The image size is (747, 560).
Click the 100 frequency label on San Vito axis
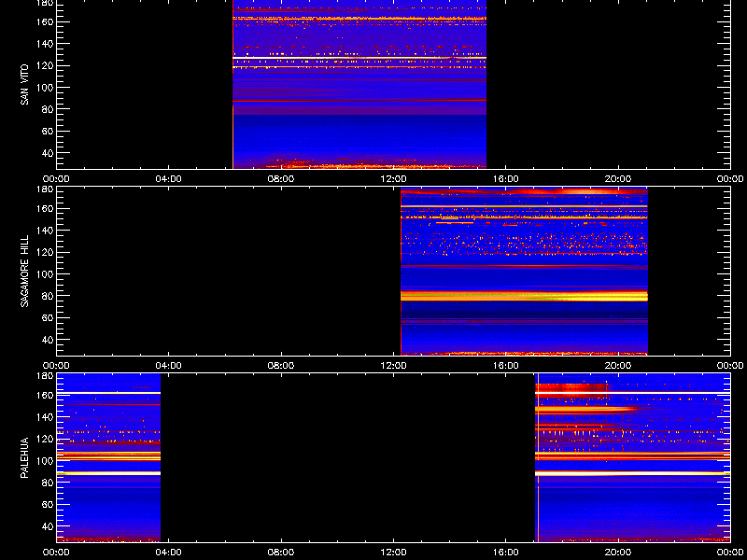(45, 88)
